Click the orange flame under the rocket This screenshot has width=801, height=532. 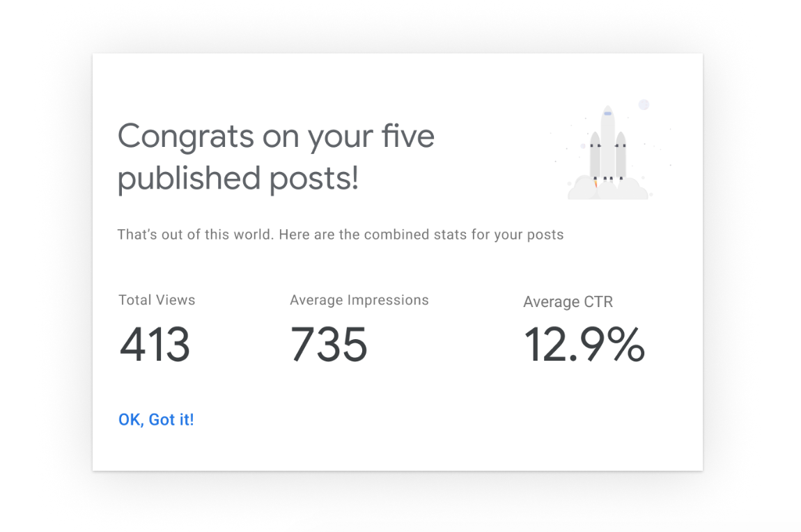(596, 184)
